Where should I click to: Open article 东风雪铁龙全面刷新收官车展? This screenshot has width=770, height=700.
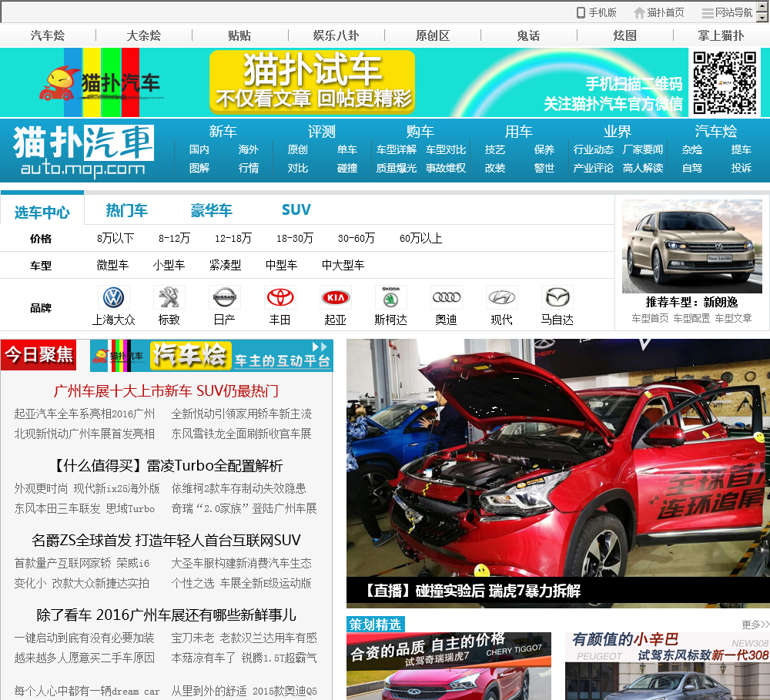tap(241, 434)
